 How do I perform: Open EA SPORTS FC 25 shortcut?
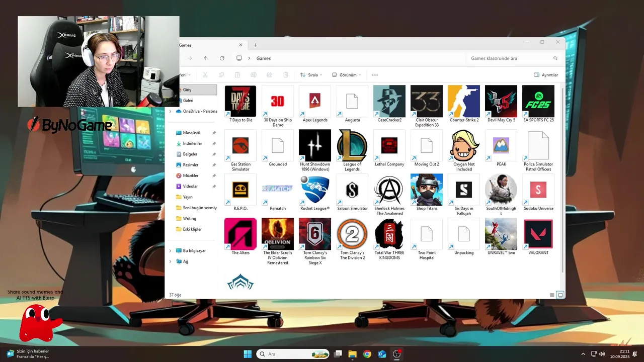(x=538, y=101)
